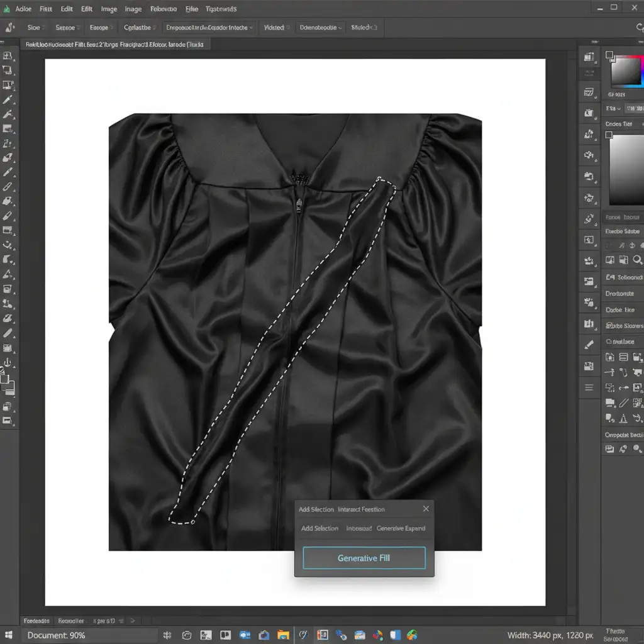Click the magnifier icon in right panel

pyautogui.click(x=638, y=260)
